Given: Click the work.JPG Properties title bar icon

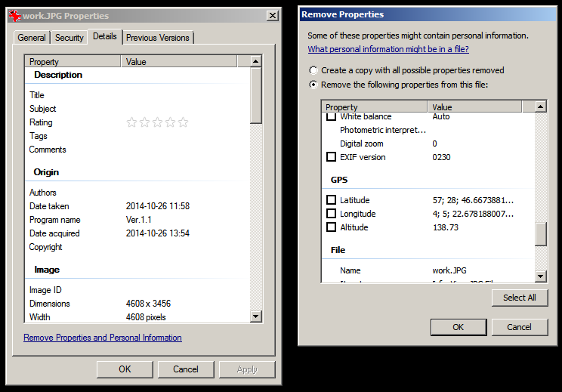Looking at the screenshot, I should (x=14, y=15).
